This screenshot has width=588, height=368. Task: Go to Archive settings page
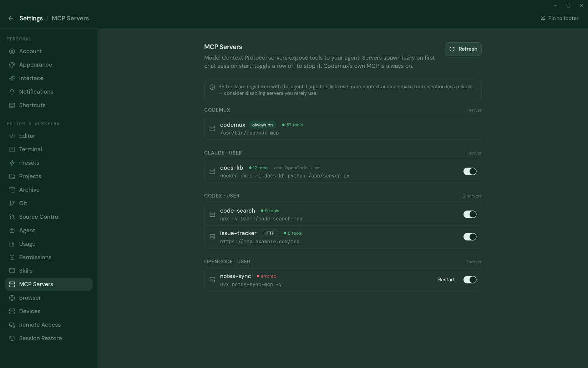pyautogui.click(x=49, y=190)
